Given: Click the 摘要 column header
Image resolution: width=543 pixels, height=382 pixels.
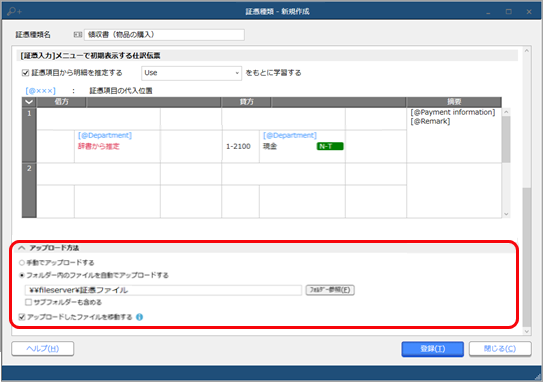Looking at the screenshot, I should pos(454,102).
